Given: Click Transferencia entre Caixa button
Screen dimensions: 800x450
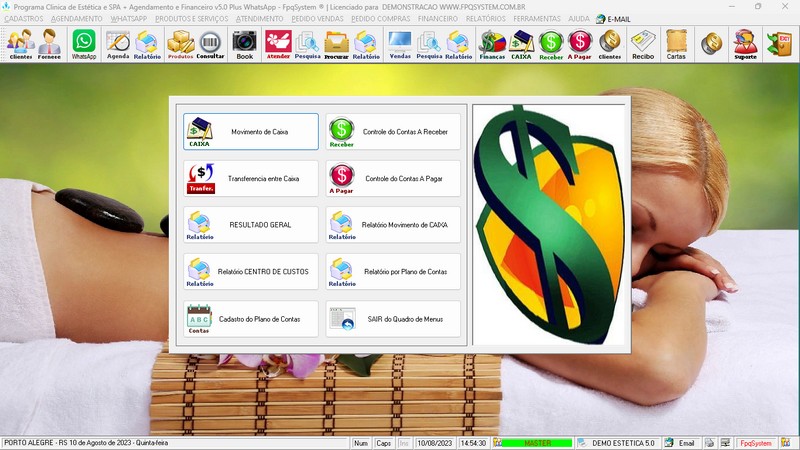Looking at the screenshot, I should point(251,179).
